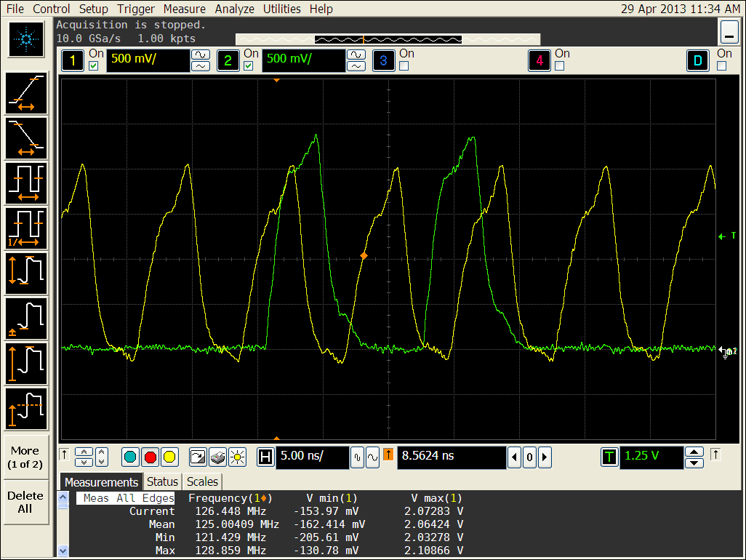Switch to the Scales tab
The height and width of the screenshot is (560, 746).
point(201,481)
